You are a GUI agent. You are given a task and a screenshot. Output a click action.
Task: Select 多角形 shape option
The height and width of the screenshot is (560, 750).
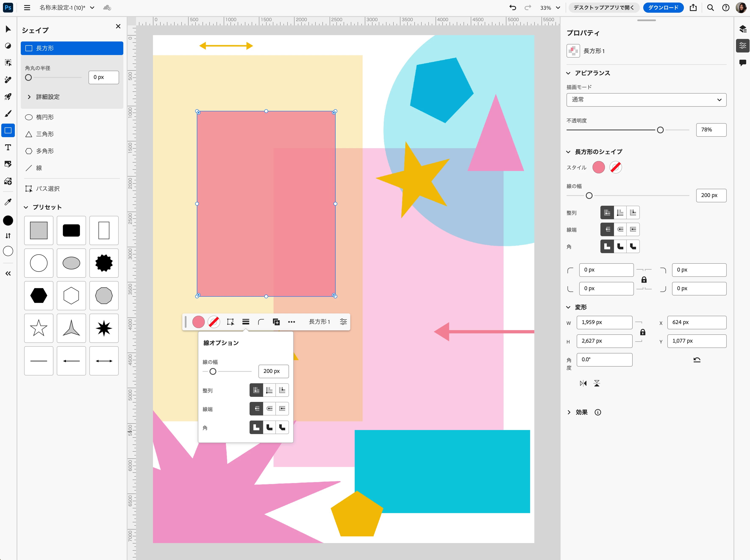(x=45, y=151)
